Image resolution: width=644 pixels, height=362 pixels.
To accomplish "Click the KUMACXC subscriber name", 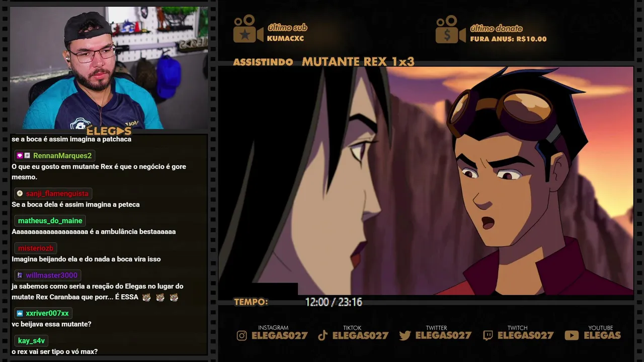I will tap(285, 39).
